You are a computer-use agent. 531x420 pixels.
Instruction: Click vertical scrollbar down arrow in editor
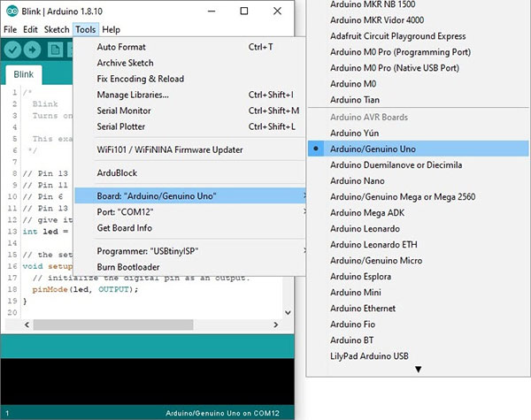289,312
